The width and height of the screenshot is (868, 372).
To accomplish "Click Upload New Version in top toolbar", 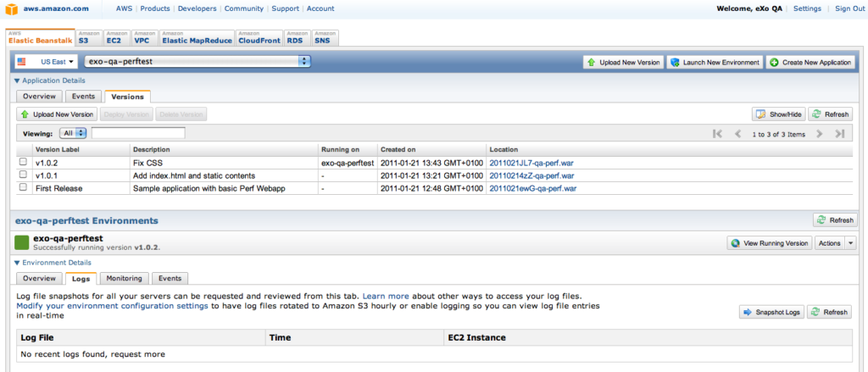I will point(623,63).
